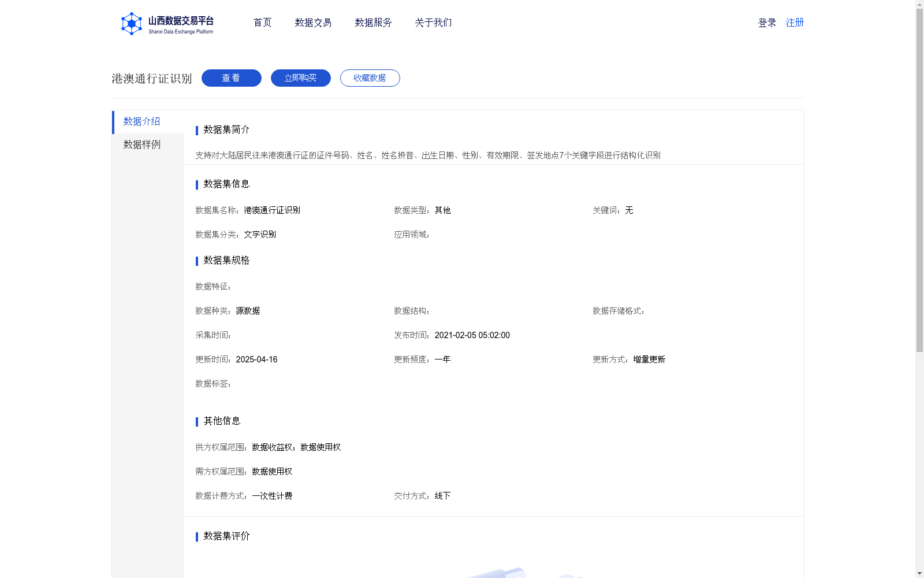This screenshot has width=924, height=578.
Task: Select the 数据介绍 sidebar tab
Action: 140,122
